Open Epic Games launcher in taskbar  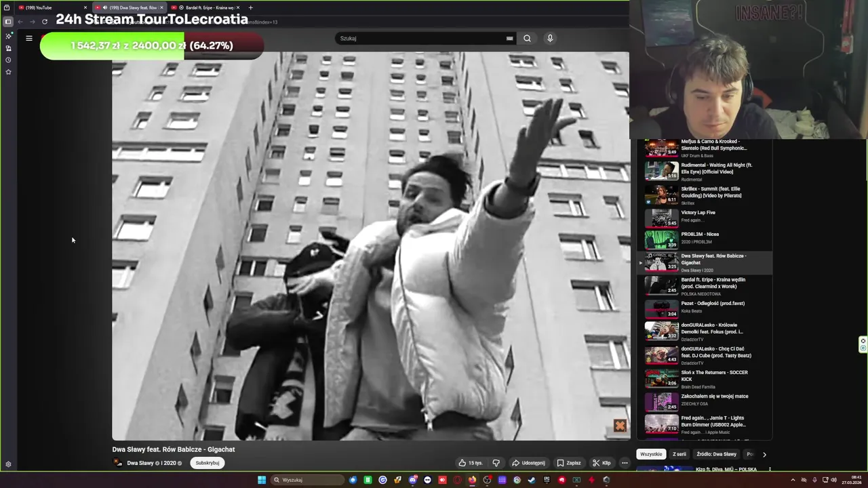547,480
